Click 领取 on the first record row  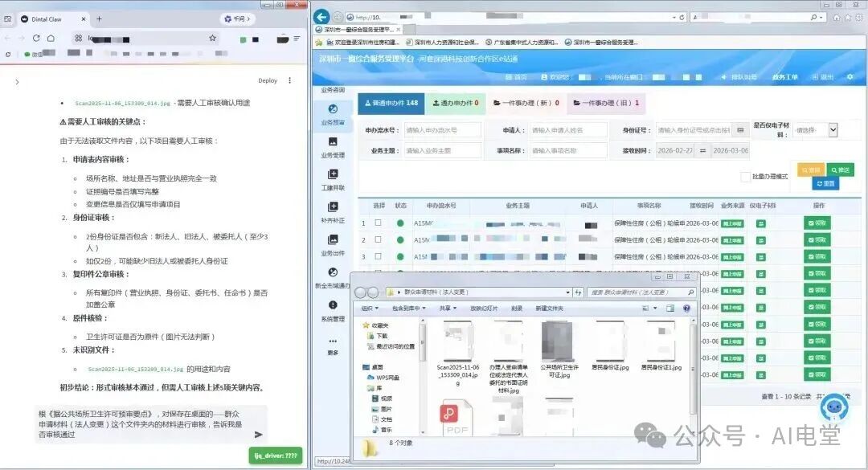(x=817, y=223)
